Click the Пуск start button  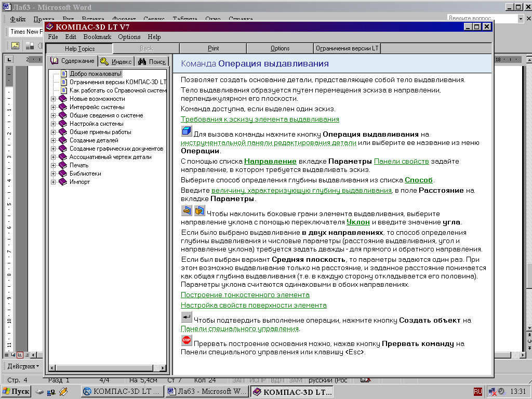pyautogui.click(x=16, y=392)
